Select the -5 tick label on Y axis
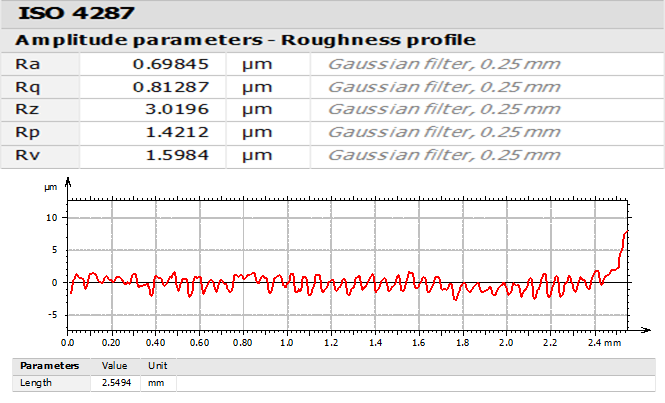 coord(52,315)
